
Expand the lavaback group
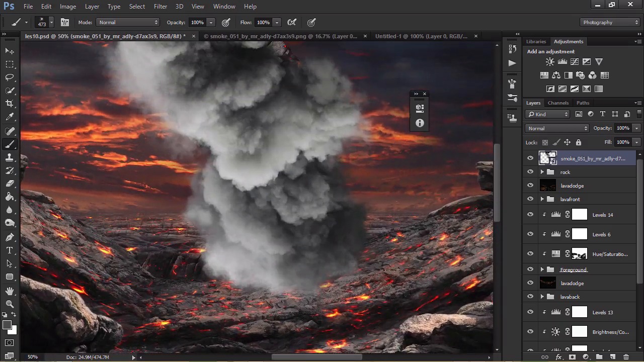coord(542,297)
